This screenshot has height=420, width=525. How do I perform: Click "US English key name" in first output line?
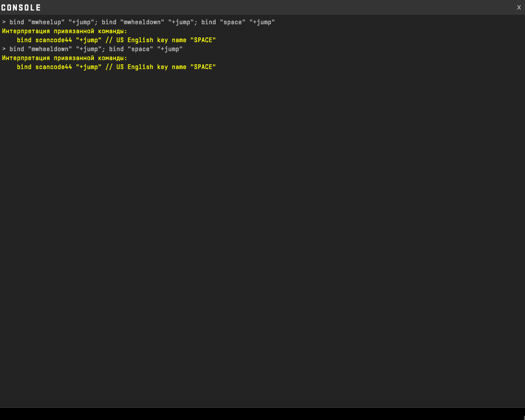tap(151, 40)
